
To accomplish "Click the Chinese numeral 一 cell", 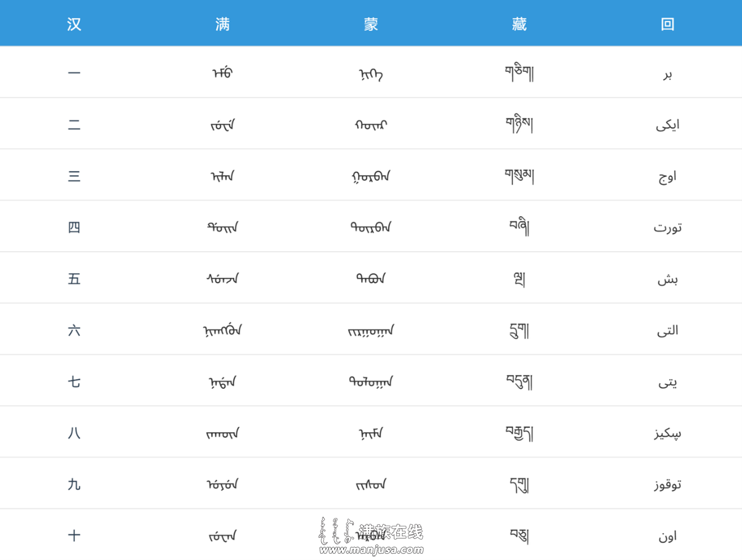I will [x=74, y=73].
